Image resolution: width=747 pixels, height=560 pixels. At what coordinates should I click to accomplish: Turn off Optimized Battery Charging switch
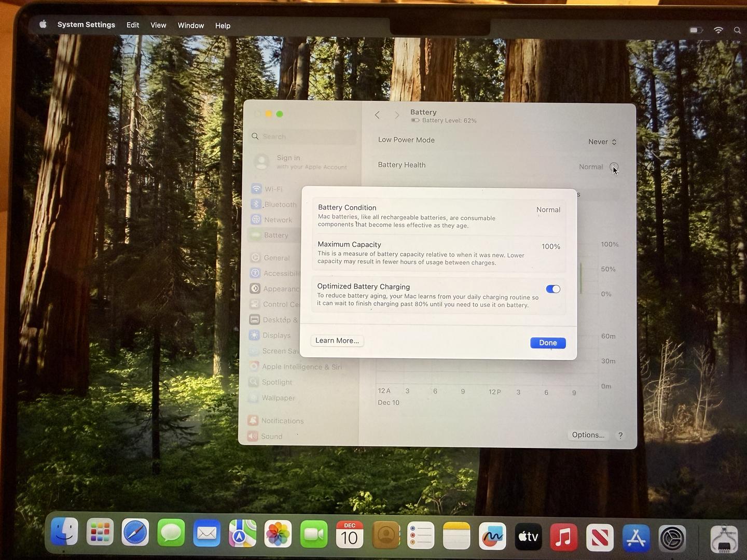(553, 289)
